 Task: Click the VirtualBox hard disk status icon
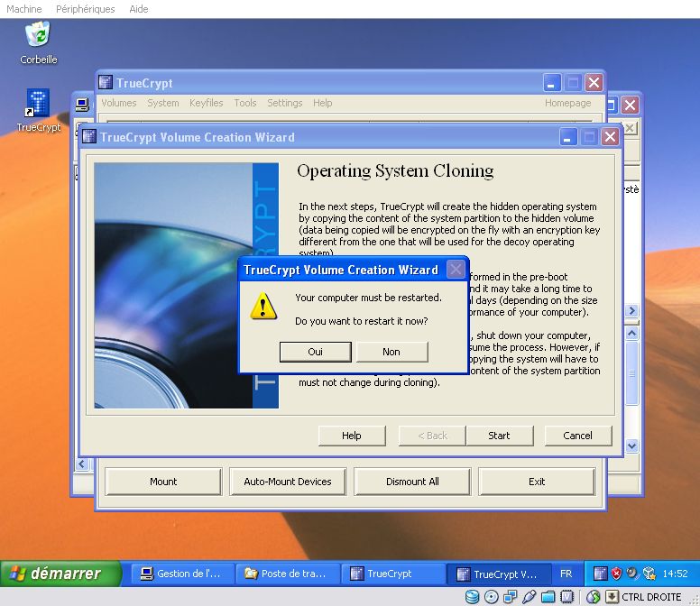[x=473, y=597]
